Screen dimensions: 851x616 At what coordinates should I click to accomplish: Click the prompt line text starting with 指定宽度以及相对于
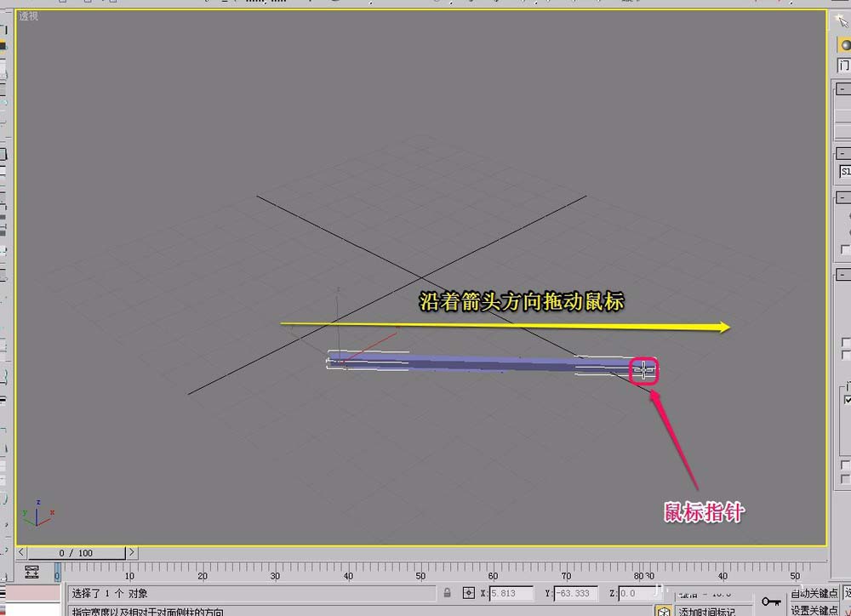point(147,612)
